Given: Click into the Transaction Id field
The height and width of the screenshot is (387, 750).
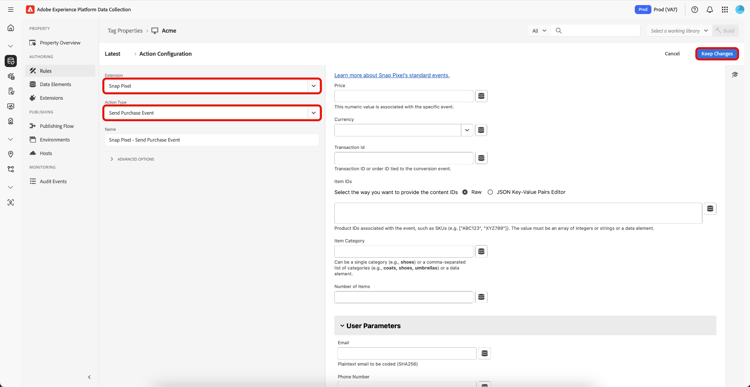Looking at the screenshot, I should tap(404, 158).
